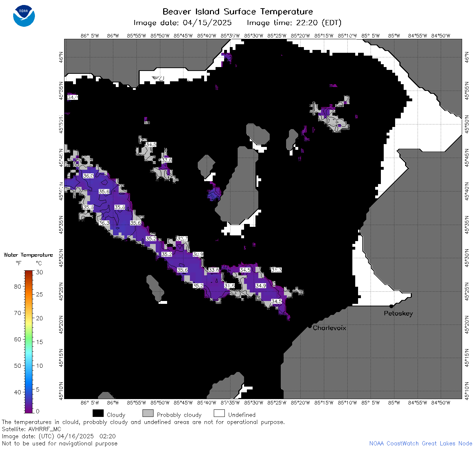Click the °F column header of scale
Image resolution: width=476 pixels, height=449 pixels.
19,263
